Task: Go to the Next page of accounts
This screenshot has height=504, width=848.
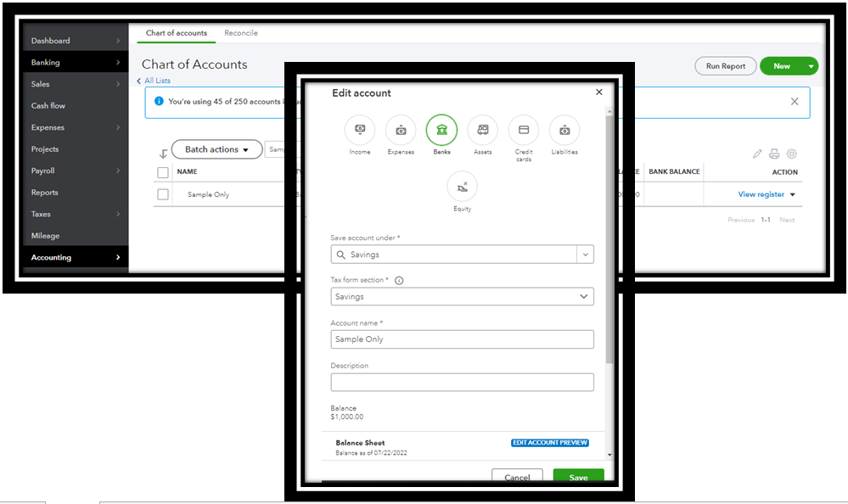Action: tap(787, 220)
